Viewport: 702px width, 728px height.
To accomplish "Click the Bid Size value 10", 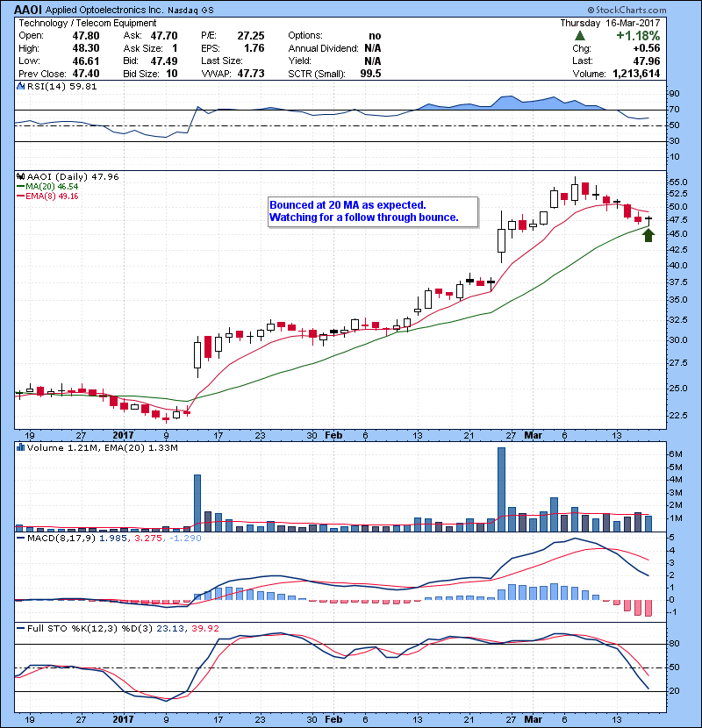I will [x=172, y=74].
